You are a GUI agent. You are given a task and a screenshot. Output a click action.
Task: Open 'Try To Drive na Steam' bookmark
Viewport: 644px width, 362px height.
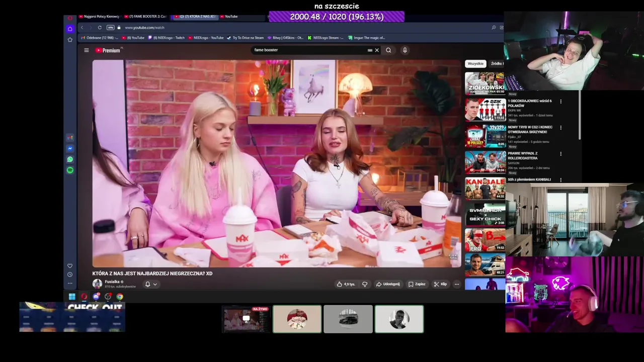pyautogui.click(x=245, y=38)
